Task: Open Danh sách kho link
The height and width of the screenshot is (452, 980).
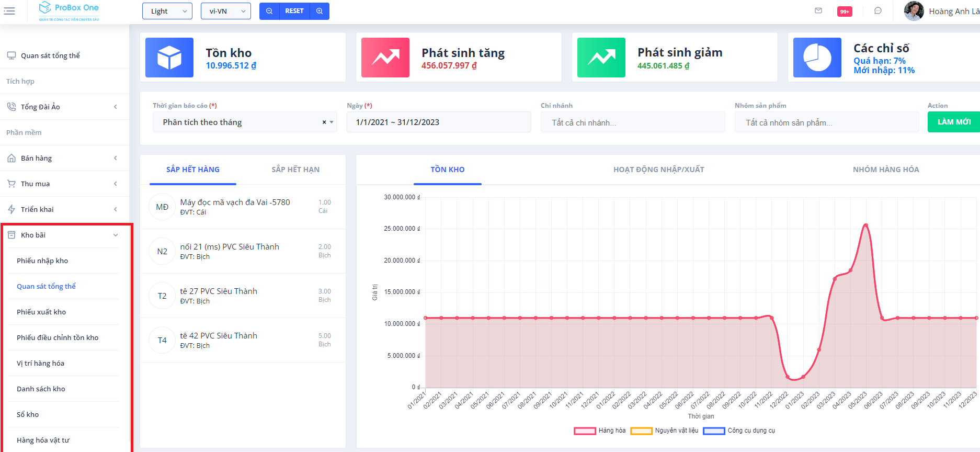Action: pos(41,389)
